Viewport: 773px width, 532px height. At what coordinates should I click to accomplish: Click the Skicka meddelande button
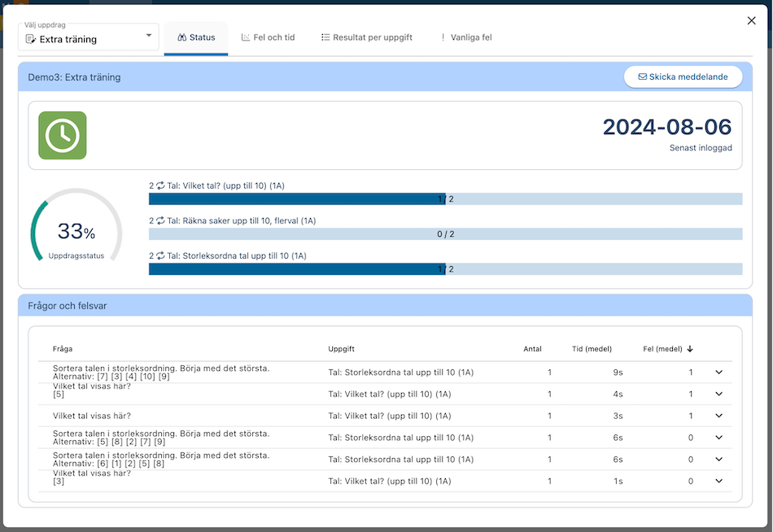683,77
